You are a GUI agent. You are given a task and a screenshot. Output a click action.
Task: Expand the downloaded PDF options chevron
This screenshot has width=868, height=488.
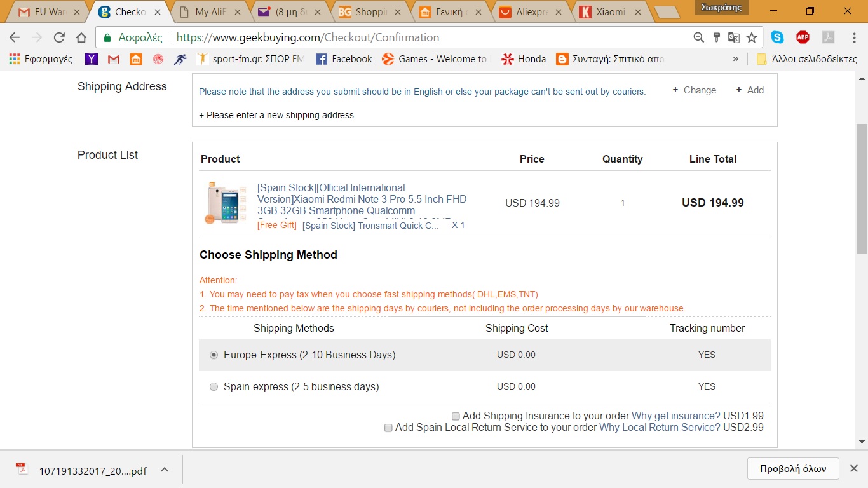tap(165, 470)
